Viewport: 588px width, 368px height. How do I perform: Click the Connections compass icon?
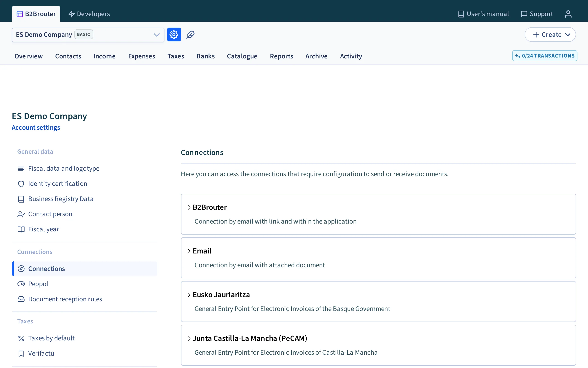click(x=21, y=269)
